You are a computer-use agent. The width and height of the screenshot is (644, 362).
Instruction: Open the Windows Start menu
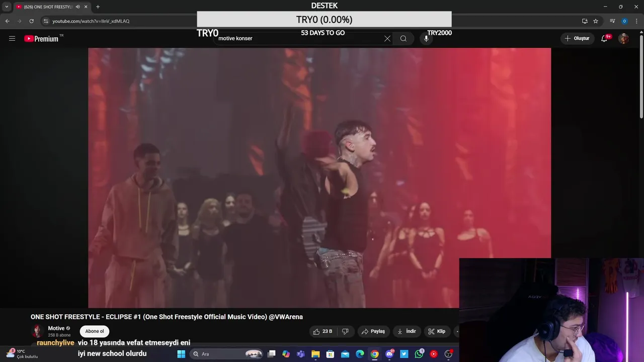181,354
